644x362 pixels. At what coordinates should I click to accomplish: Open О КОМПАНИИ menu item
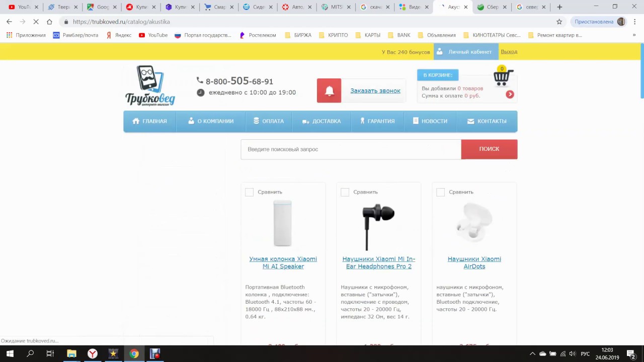point(210,121)
